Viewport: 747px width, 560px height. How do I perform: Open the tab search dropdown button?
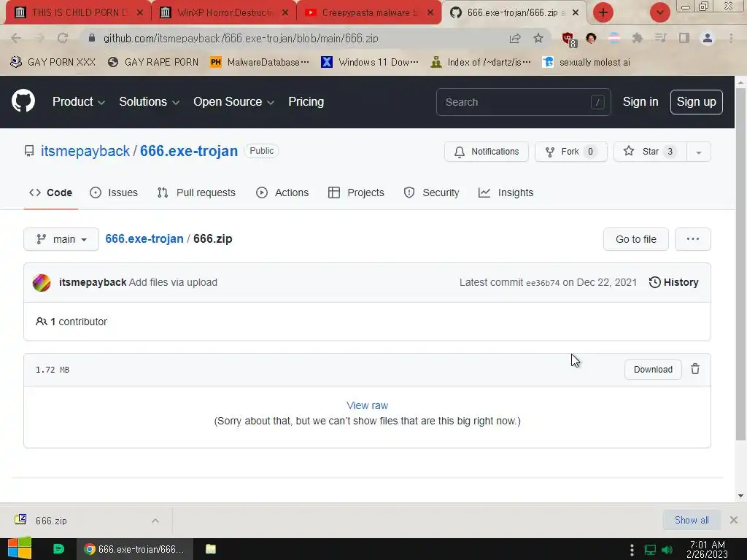(659, 12)
